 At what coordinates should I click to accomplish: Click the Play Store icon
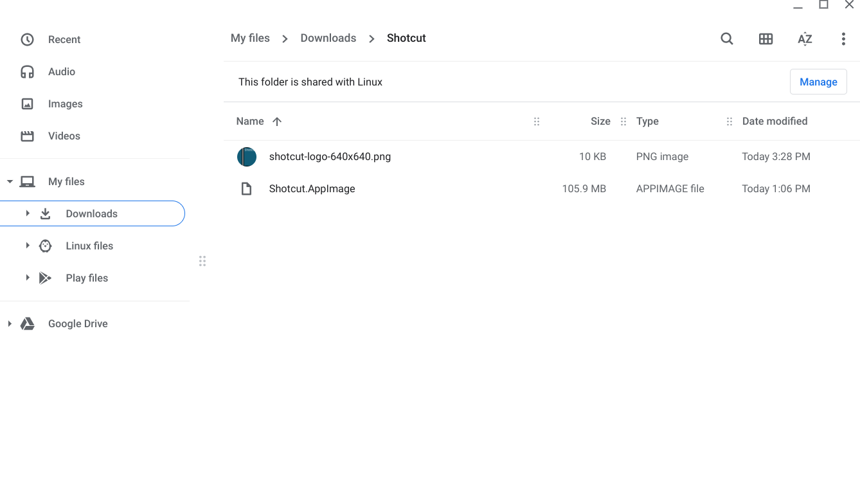point(45,278)
